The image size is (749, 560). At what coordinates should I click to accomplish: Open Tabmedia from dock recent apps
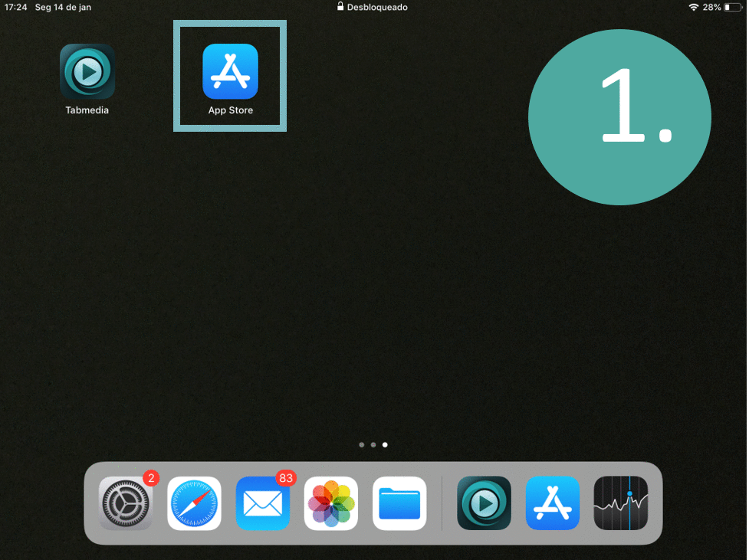484,503
